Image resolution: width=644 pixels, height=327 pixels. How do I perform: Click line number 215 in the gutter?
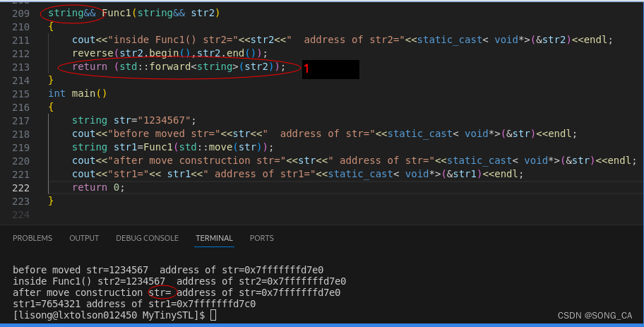[x=21, y=94]
